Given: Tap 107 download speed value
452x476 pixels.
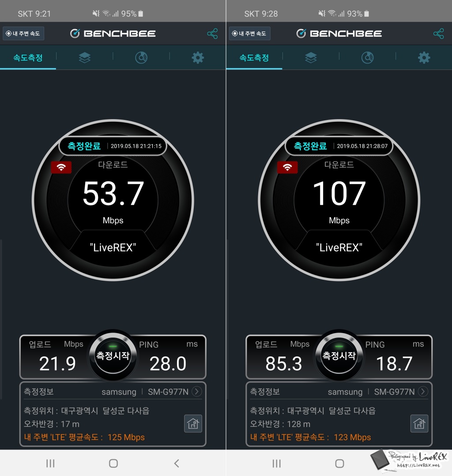Looking at the screenshot, I should click(339, 193).
